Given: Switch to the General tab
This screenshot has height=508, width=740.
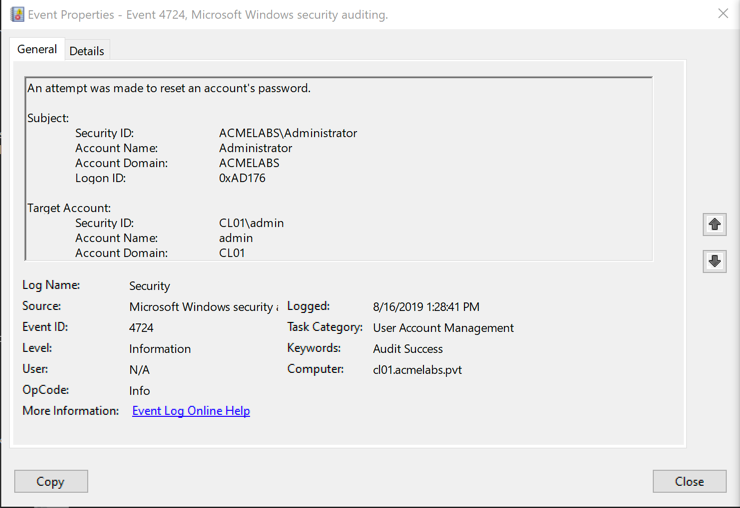Looking at the screenshot, I should pos(37,49).
